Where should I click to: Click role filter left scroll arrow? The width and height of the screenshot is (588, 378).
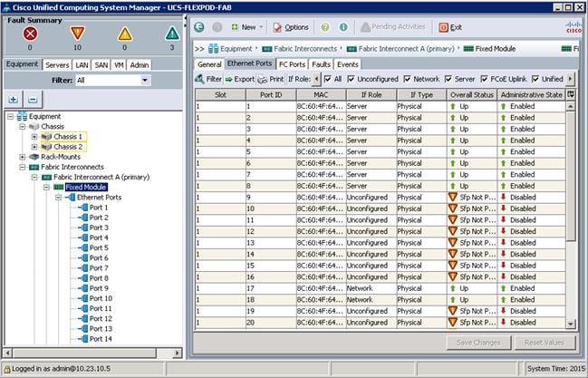(x=316, y=79)
